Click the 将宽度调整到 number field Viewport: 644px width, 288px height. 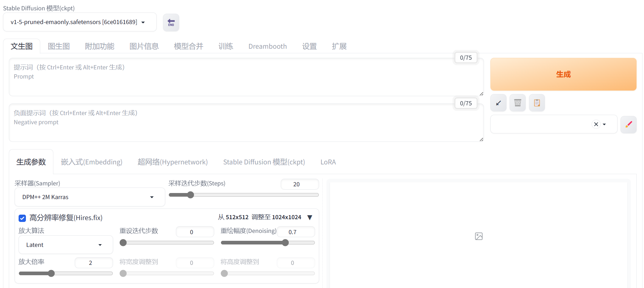click(x=195, y=263)
